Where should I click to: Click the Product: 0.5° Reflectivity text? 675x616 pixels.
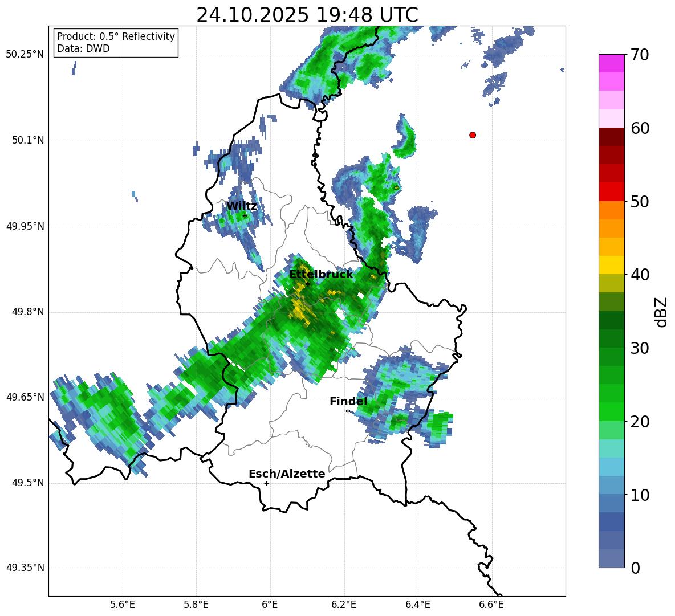[116, 36]
